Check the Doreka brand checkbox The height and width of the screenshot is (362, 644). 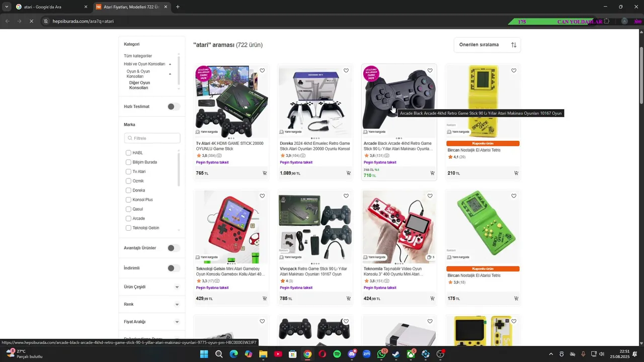coord(128,191)
